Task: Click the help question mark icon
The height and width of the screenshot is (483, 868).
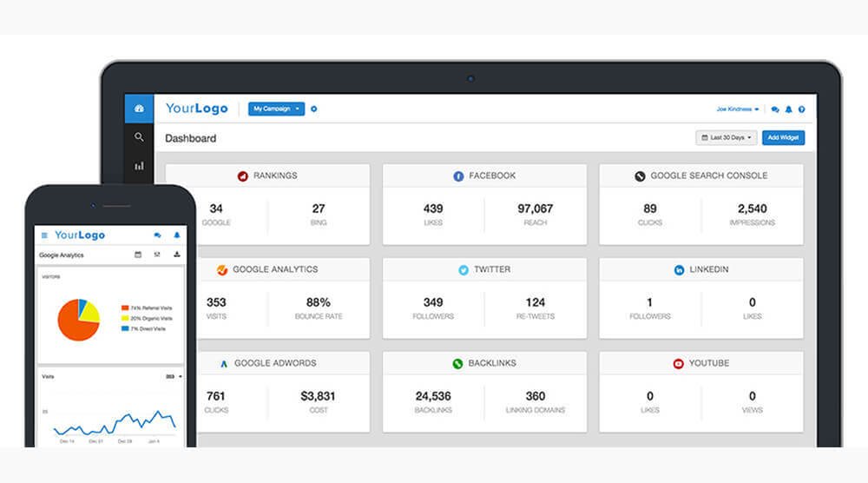Action: (x=801, y=109)
